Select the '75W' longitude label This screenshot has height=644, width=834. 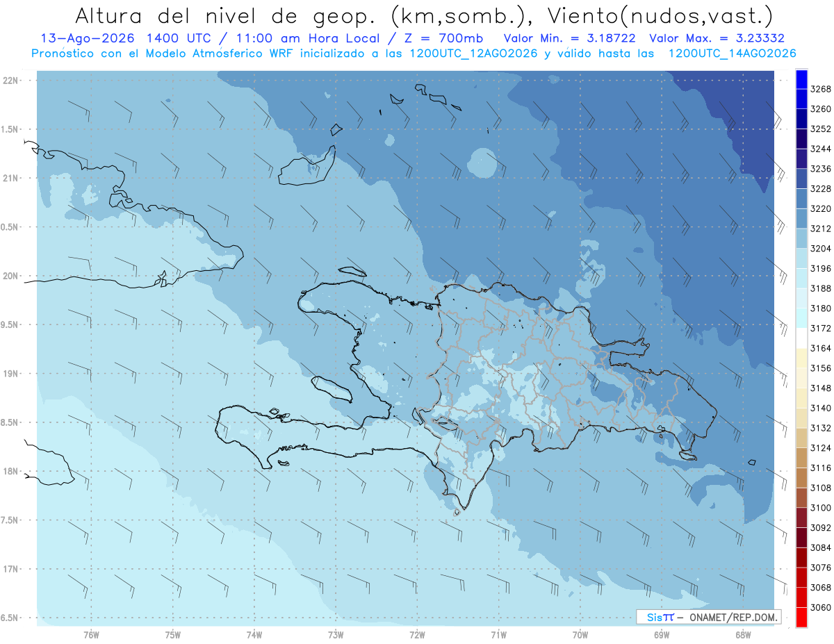(173, 634)
